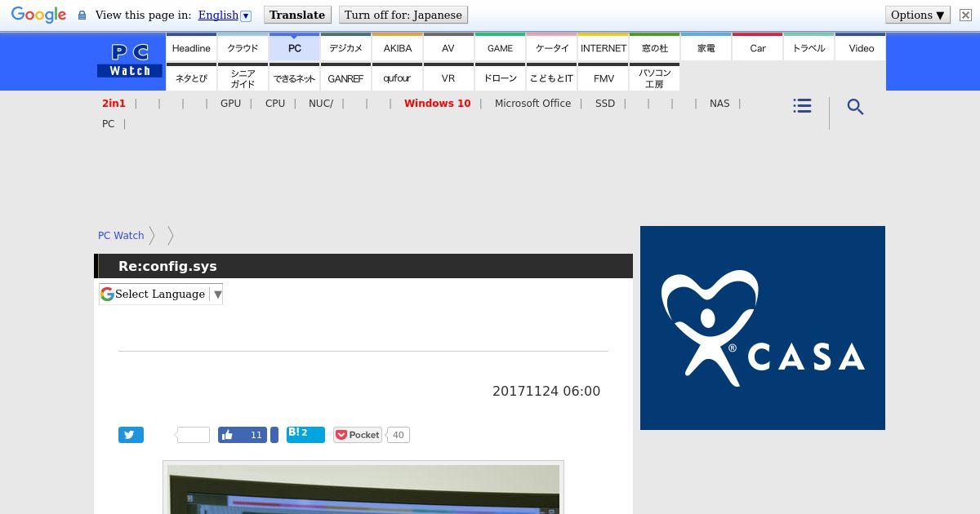Click the Facebook like thumbs-up button
980x514 pixels.
(243, 435)
